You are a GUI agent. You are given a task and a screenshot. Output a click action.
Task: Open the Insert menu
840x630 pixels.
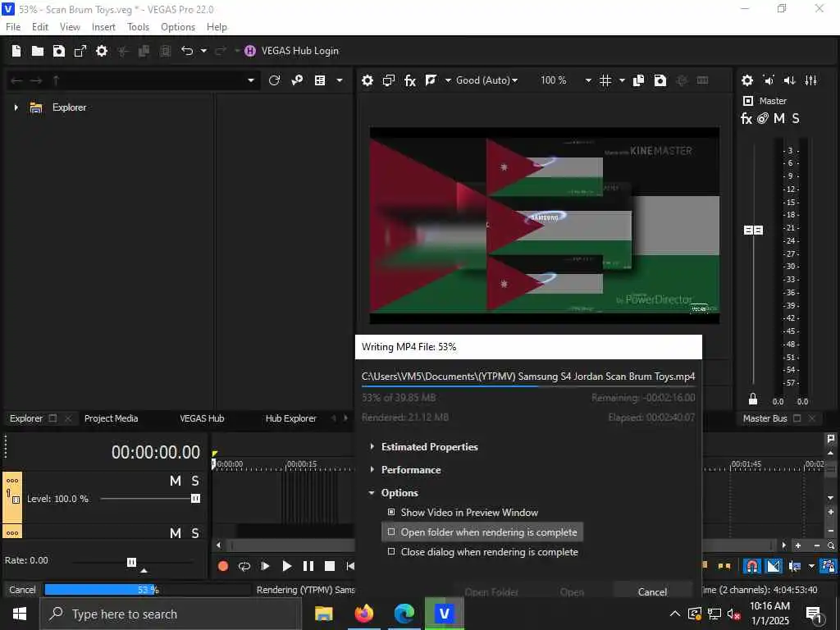point(103,27)
